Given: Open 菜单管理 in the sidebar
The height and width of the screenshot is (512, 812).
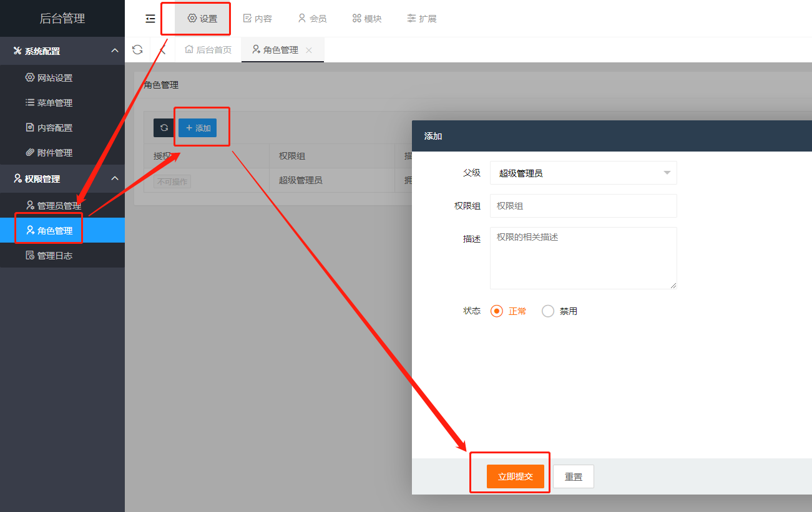Looking at the screenshot, I should point(55,103).
